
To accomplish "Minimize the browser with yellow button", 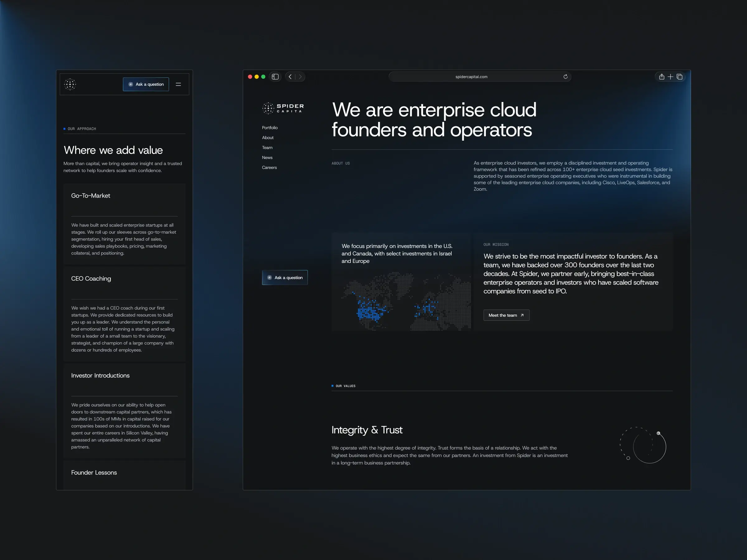I will click(257, 77).
